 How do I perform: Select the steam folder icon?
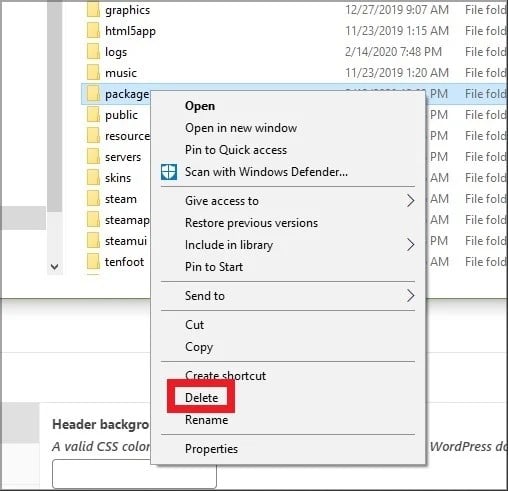click(x=93, y=199)
